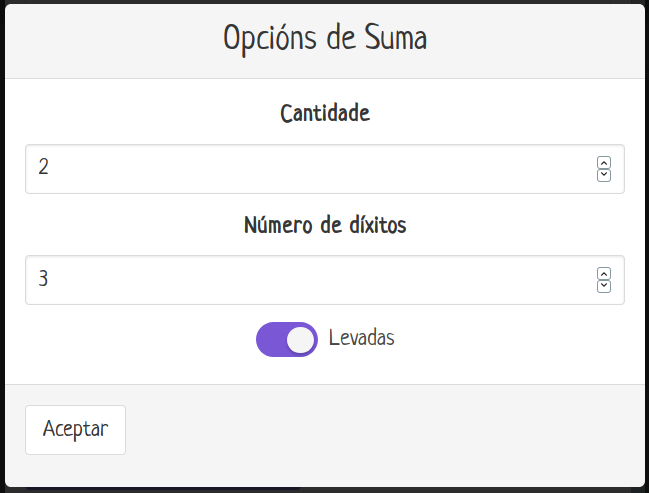The image size is (649, 493).
Task: Click empty footer area right of Aceptar
Action: (400, 430)
